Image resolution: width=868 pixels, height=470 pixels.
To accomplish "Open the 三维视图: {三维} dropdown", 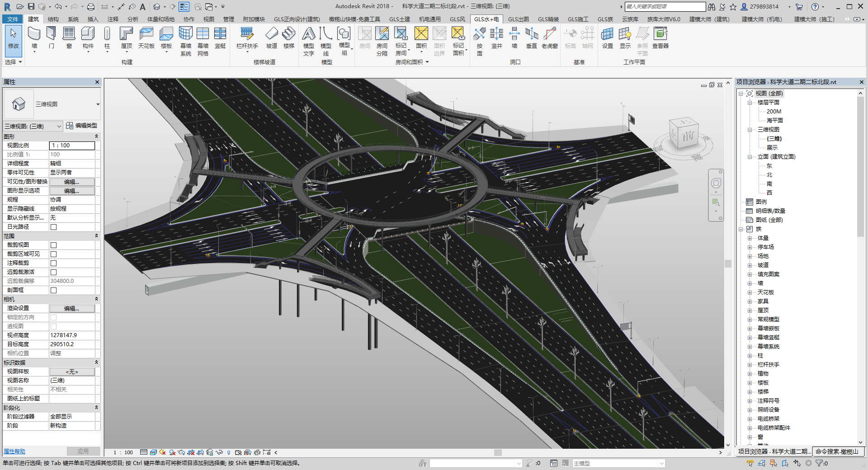I will point(33,126).
